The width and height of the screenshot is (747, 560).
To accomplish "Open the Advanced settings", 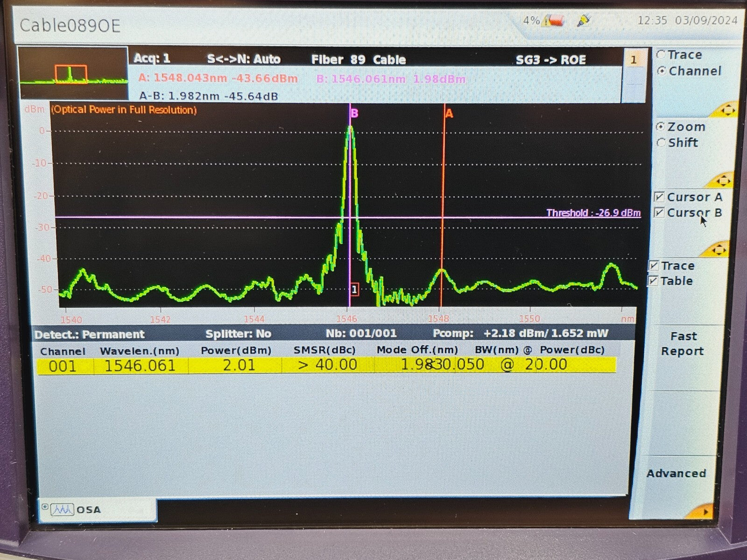I will pyautogui.click(x=677, y=473).
